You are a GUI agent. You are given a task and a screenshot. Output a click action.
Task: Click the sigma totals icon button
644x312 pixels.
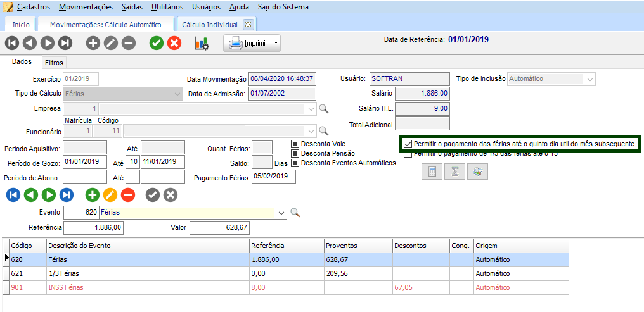click(x=454, y=172)
